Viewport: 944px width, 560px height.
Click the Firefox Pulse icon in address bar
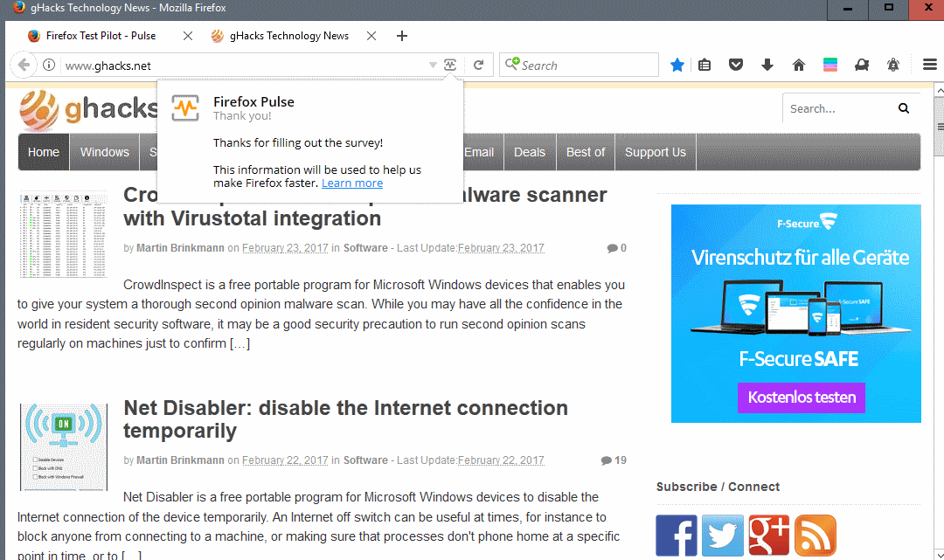click(x=450, y=65)
